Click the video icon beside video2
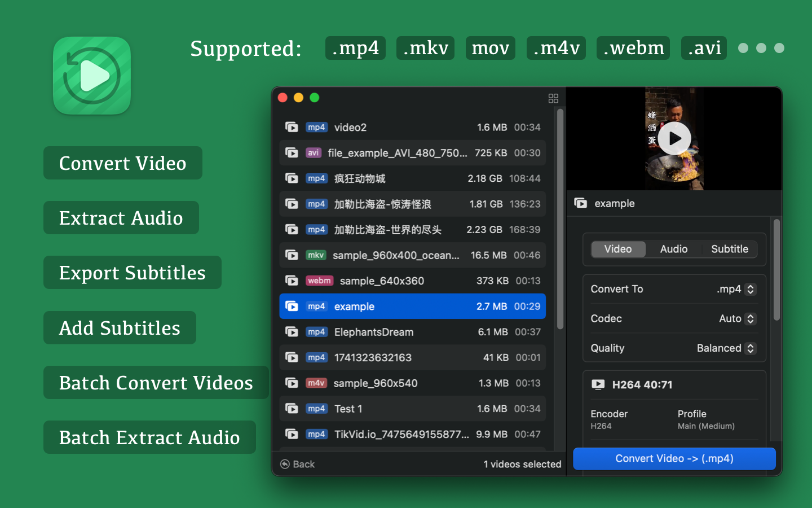 click(x=292, y=128)
